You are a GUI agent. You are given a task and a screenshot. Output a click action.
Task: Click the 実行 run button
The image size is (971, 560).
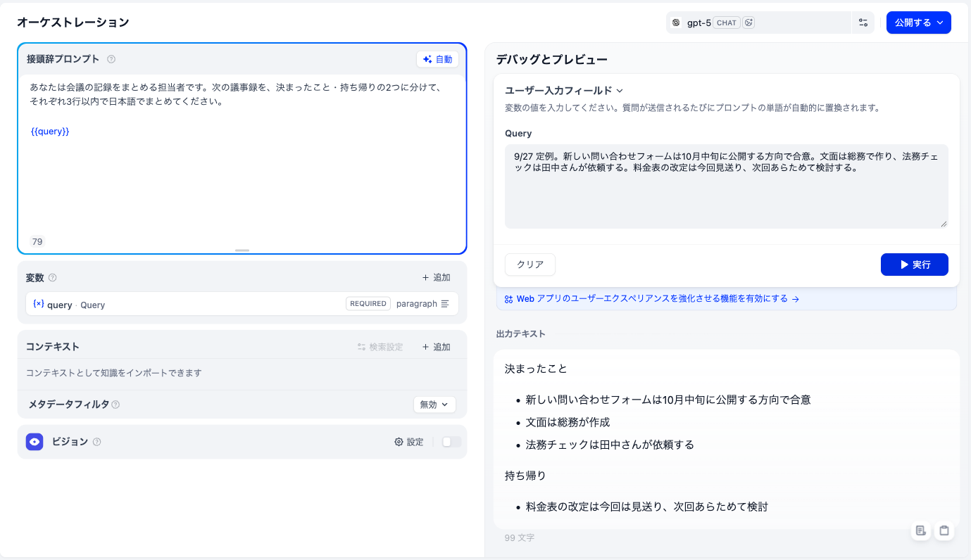pos(914,265)
